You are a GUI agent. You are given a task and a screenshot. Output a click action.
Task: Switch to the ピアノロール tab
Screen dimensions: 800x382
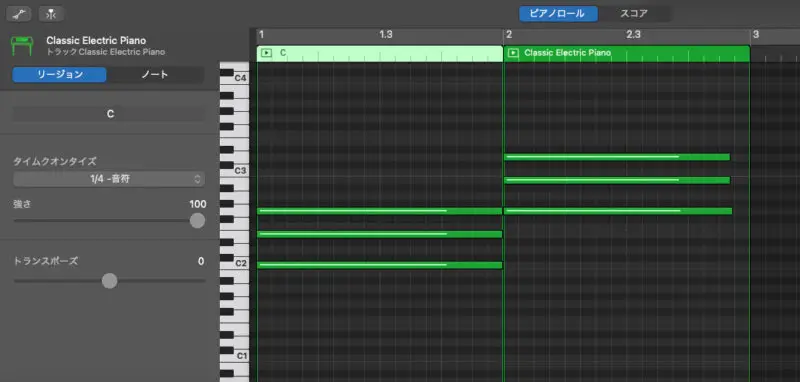pos(559,14)
